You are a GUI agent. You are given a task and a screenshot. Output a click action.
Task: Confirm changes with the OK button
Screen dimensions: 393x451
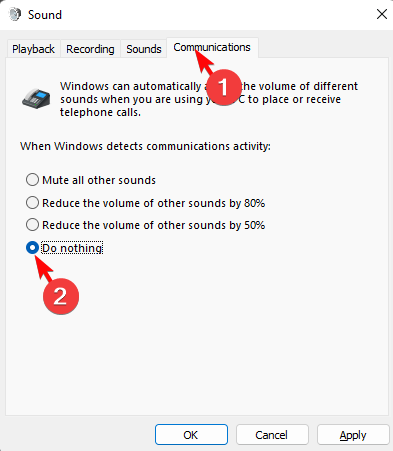click(x=191, y=435)
